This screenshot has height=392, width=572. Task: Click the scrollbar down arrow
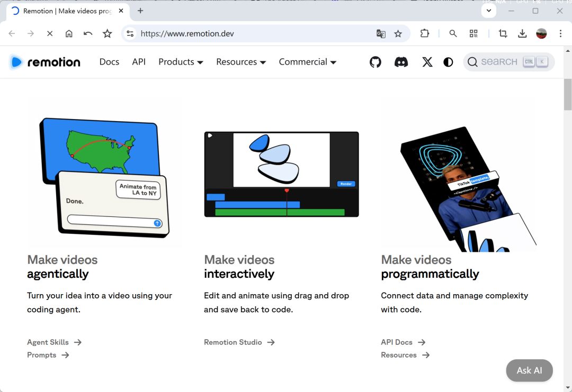568,387
